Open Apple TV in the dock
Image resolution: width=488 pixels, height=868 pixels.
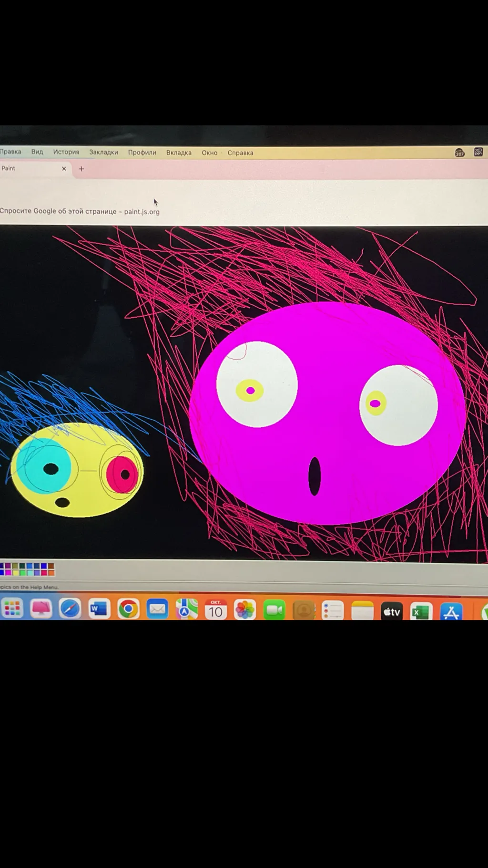[392, 611]
